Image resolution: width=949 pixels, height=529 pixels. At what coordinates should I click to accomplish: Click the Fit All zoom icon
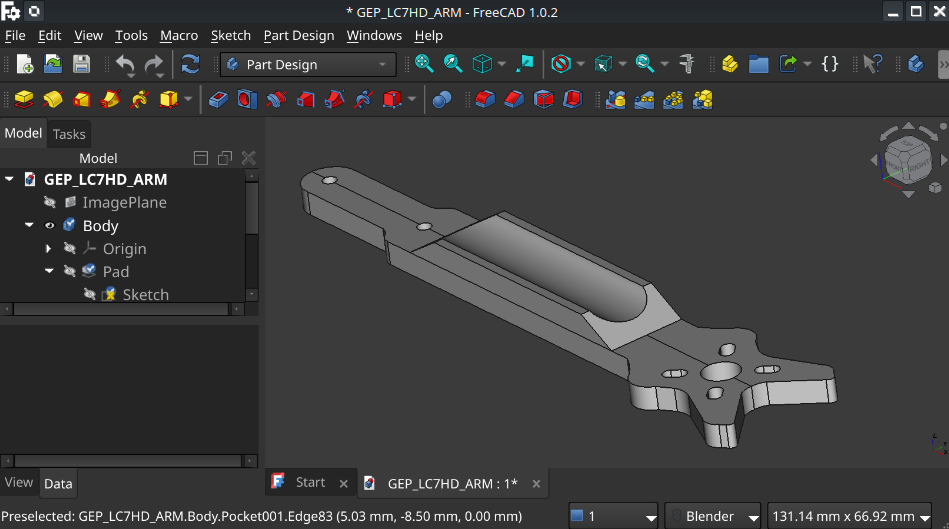424,64
